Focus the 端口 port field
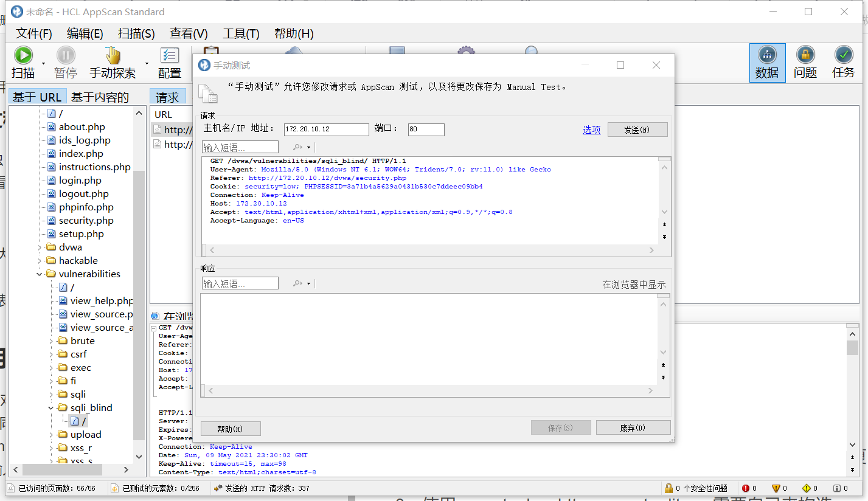This screenshot has width=868, height=501. [x=426, y=130]
